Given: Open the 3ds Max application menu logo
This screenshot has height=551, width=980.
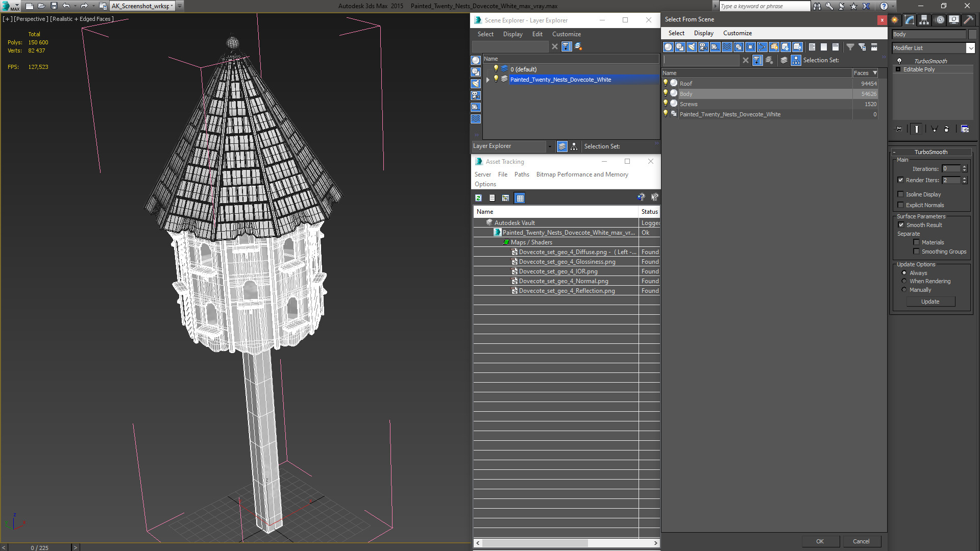Looking at the screenshot, I should pyautogui.click(x=10, y=6).
